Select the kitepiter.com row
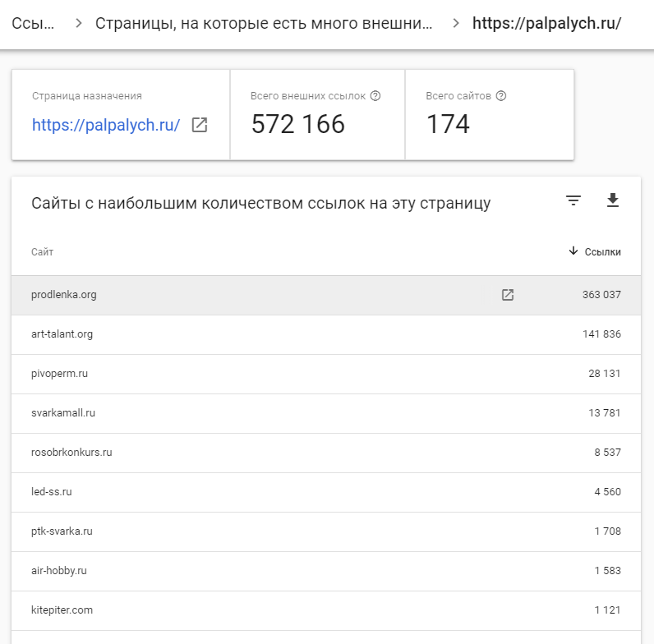This screenshot has height=644, width=654. (x=326, y=610)
